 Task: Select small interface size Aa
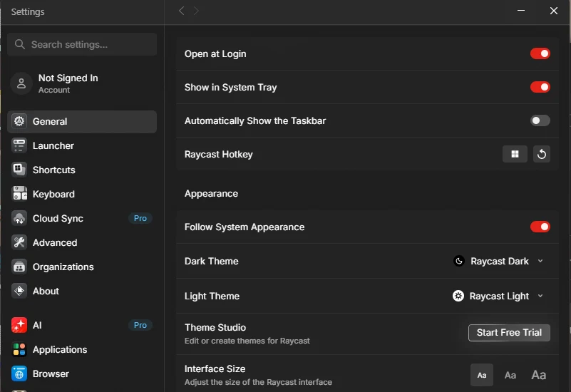(482, 375)
